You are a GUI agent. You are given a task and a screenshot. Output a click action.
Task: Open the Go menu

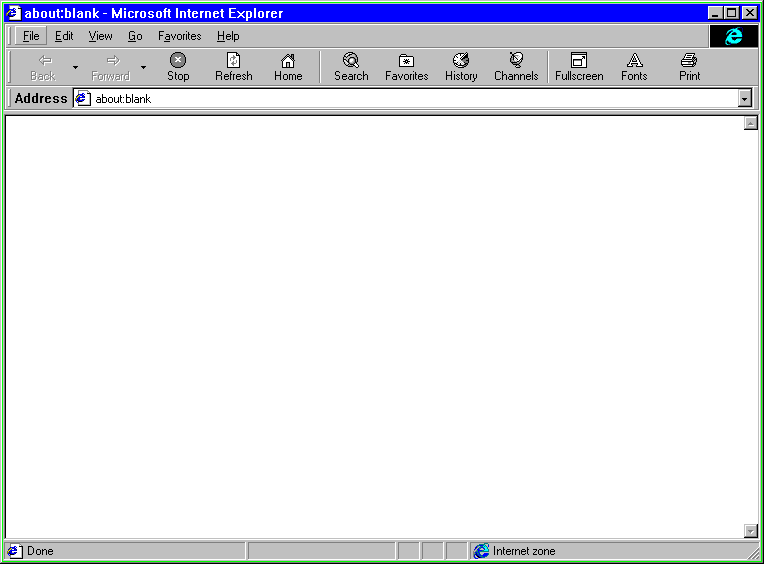(x=135, y=36)
